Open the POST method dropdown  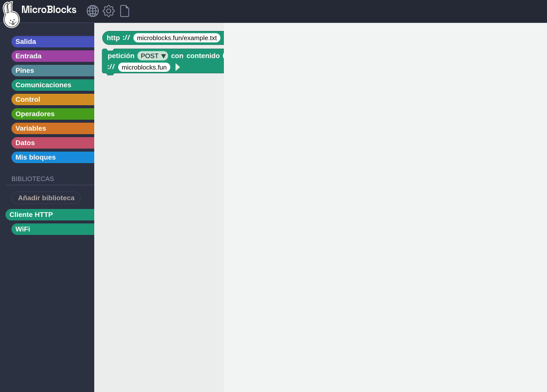pos(153,56)
